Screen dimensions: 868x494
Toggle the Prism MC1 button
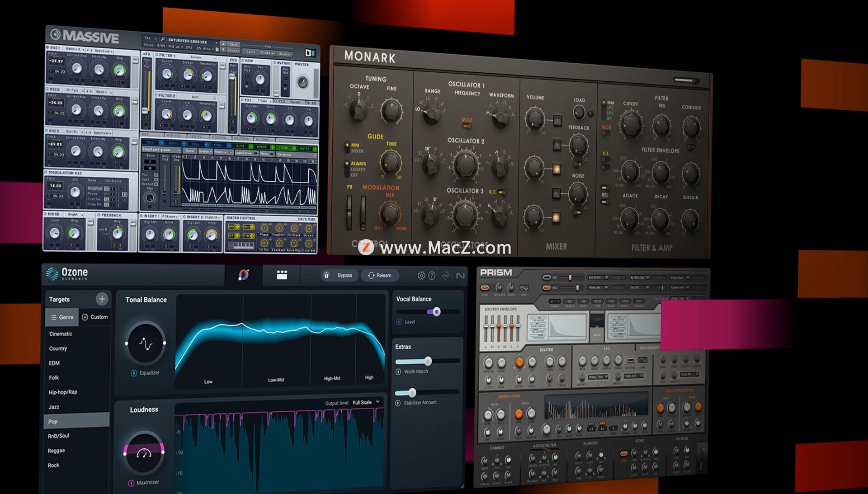click(x=547, y=277)
